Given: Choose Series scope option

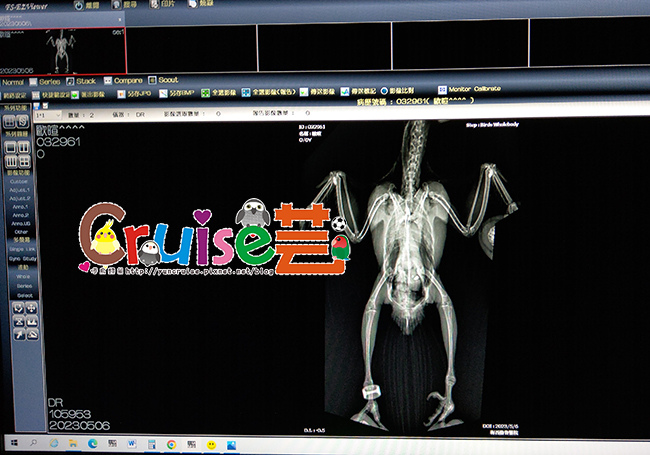Looking at the screenshot, I should pos(24,286).
